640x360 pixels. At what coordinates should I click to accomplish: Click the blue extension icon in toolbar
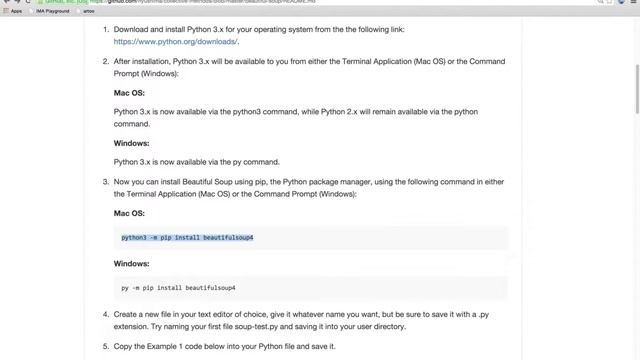621,1
